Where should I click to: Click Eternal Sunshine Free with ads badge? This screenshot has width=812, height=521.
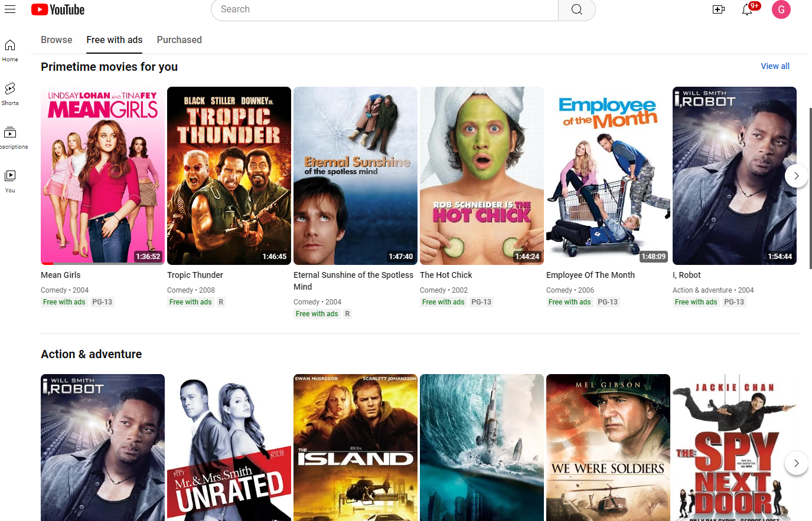(317, 314)
